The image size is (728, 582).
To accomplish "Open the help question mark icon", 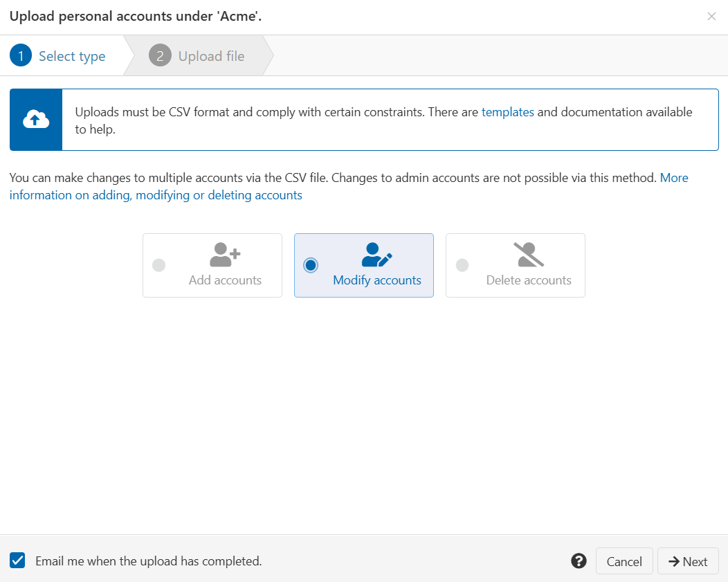I will click(x=579, y=561).
